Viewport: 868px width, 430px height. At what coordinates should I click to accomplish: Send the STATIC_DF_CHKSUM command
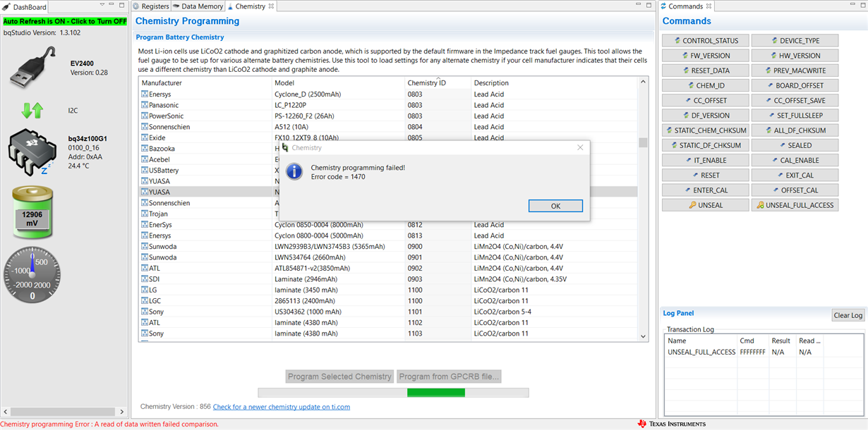click(x=705, y=145)
